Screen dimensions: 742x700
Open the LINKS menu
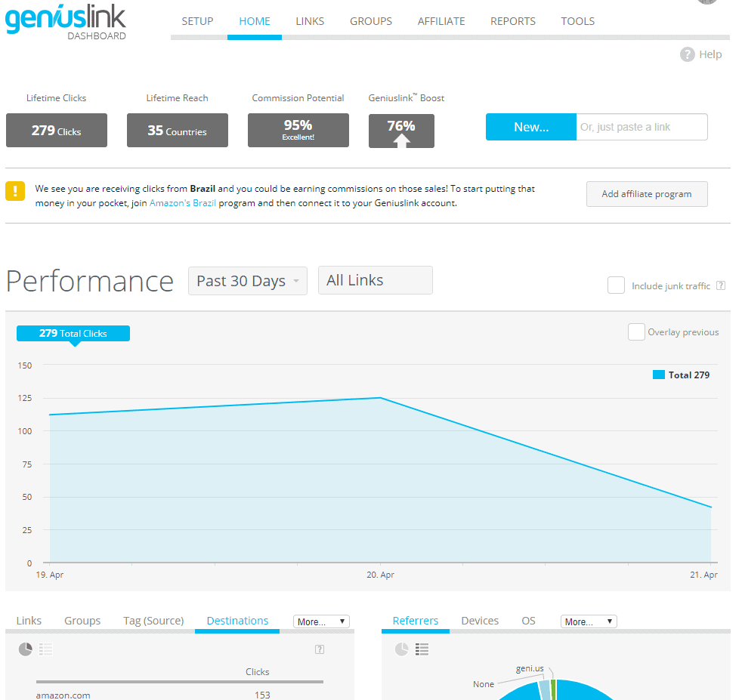tap(310, 21)
